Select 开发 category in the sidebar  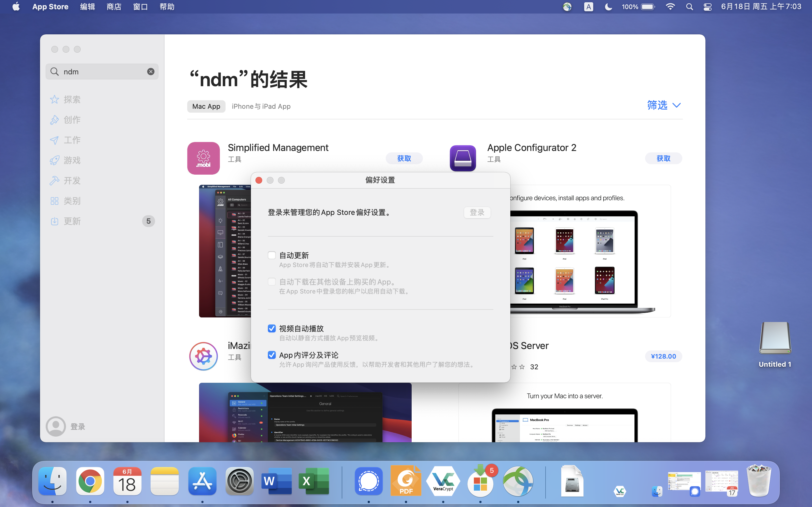tap(72, 180)
